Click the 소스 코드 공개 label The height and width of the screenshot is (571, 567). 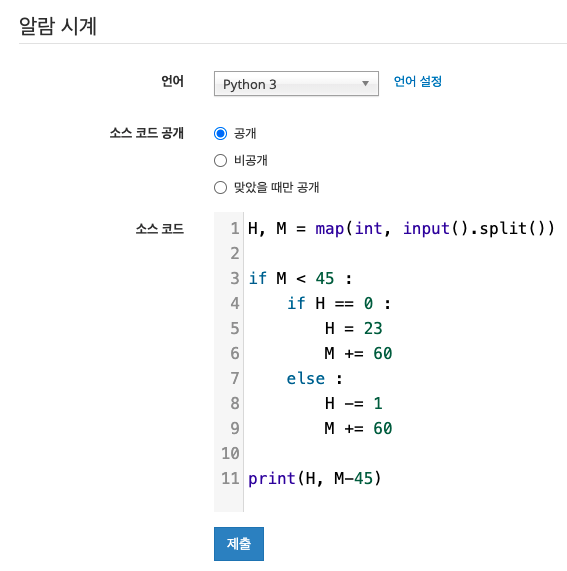(x=147, y=133)
